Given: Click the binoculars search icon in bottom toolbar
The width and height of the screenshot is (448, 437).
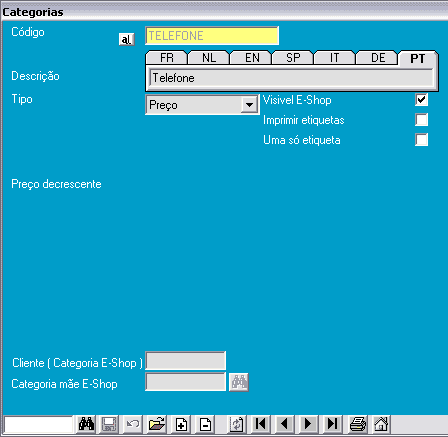Looking at the screenshot, I should click(x=86, y=424).
